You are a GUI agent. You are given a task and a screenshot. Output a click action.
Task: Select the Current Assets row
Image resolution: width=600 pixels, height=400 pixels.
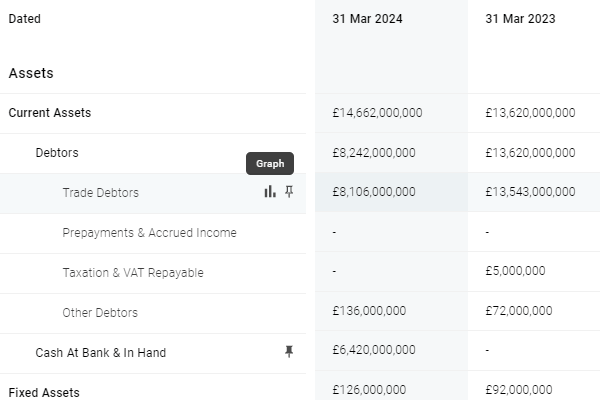pyautogui.click(x=50, y=113)
